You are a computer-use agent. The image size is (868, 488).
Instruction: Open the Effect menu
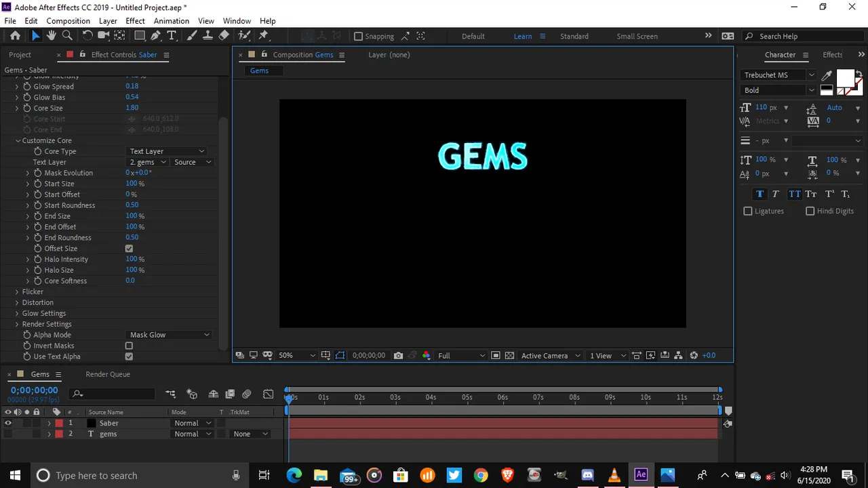[x=135, y=21]
